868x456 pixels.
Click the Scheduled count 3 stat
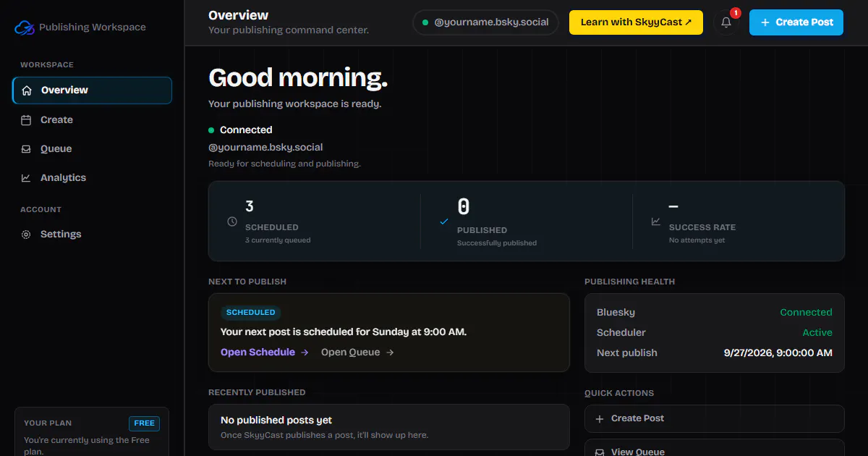250,206
